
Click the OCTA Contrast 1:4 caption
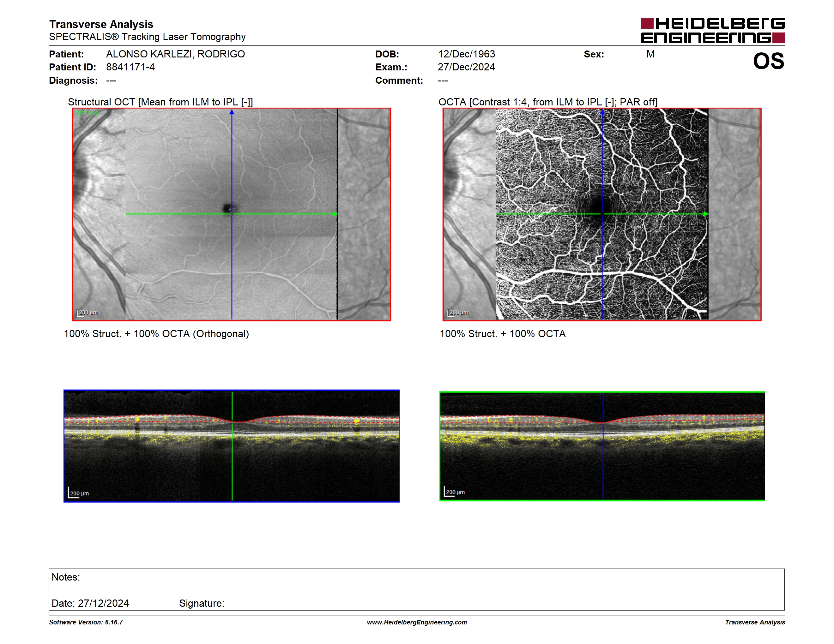(547, 102)
